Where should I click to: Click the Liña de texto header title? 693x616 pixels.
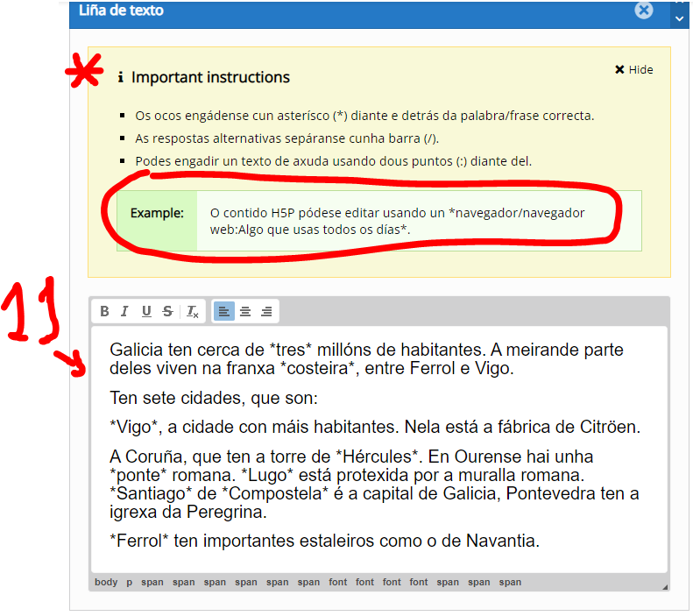pos(121,11)
